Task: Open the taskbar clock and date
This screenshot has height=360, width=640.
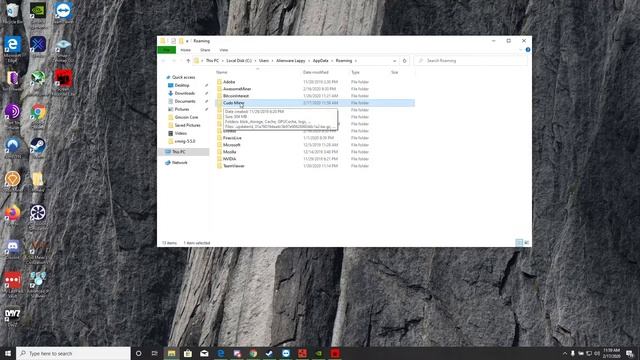Action: coord(611,353)
